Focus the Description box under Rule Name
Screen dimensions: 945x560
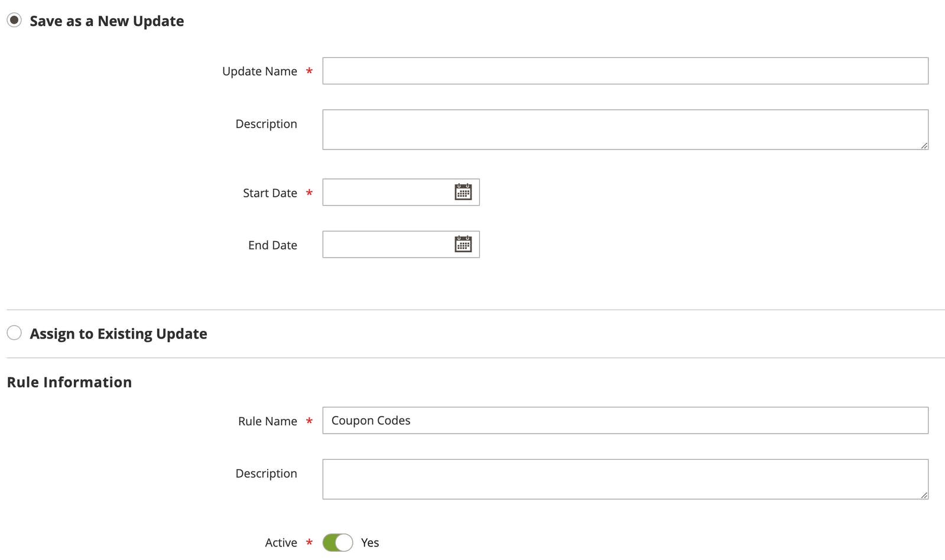click(x=625, y=479)
